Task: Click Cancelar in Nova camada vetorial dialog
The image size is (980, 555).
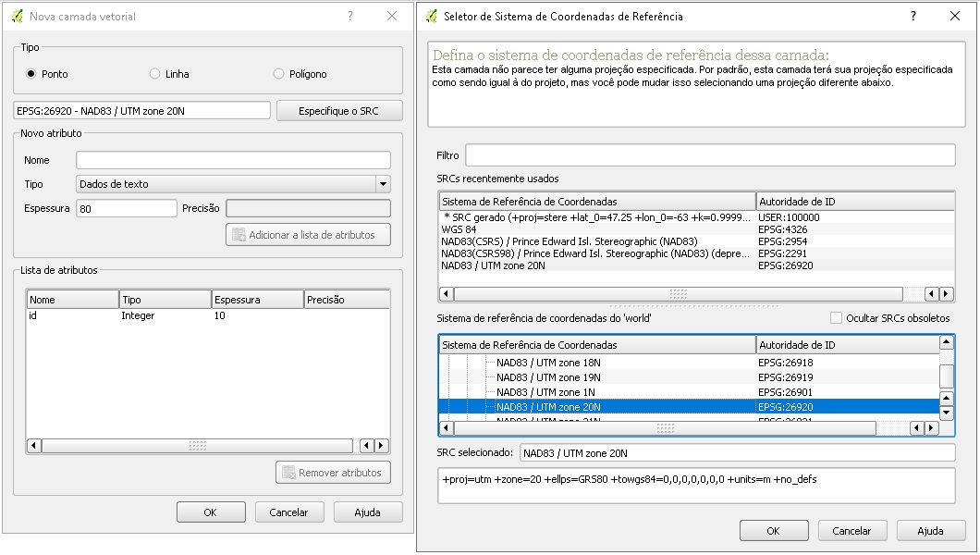Action: click(288, 512)
